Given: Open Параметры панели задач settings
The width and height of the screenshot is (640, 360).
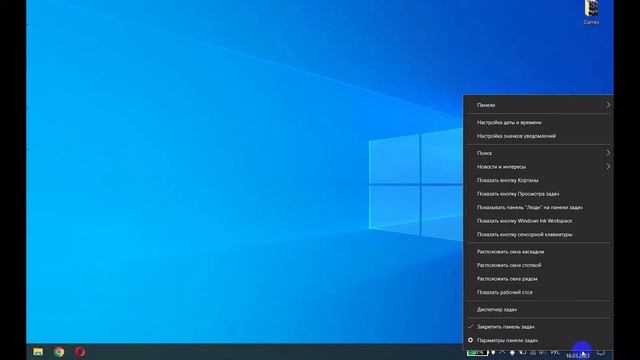Looking at the screenshot, I should [x=538, y=340].
